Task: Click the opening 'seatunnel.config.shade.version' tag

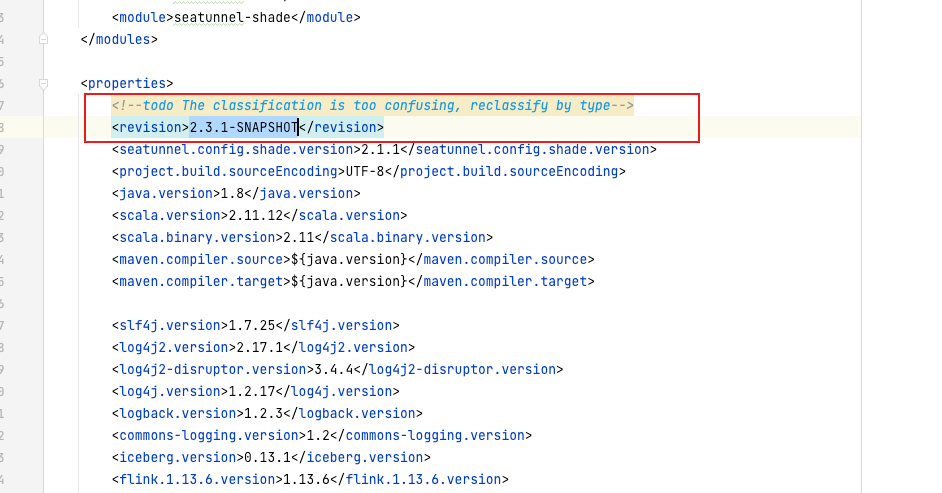Action: pyautogui.click(x=236, y=150)
